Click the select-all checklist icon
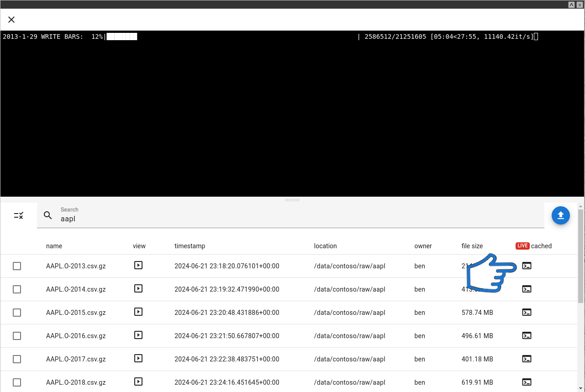This screenshot has width=585, height=392. coord(19,215)
